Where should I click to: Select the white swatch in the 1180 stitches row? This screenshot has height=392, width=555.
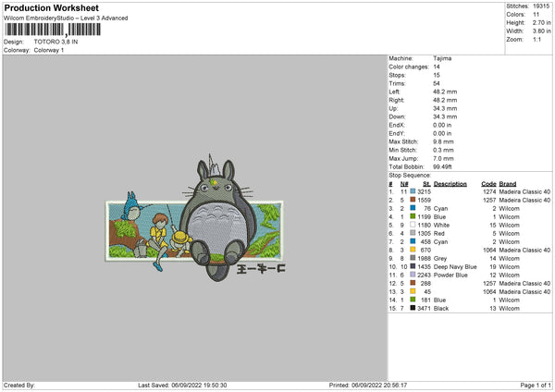[x=413, y=225]
